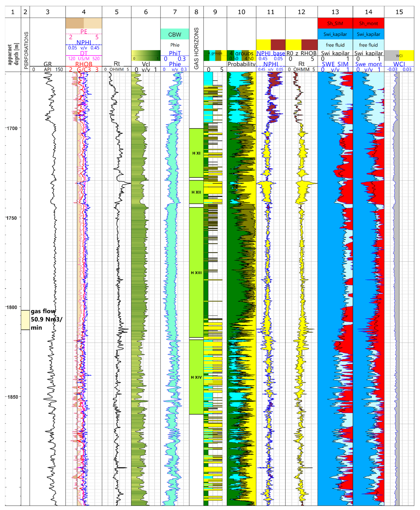420x510 pixels.
Task: Click the H XIII gas horizon label
Action: 196,273
